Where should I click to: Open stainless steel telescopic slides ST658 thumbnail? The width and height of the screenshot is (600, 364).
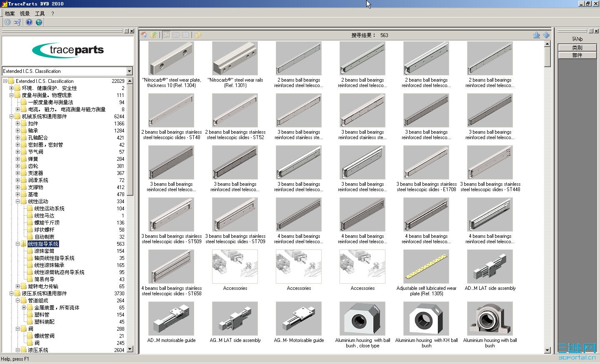(x=171, y=267)
